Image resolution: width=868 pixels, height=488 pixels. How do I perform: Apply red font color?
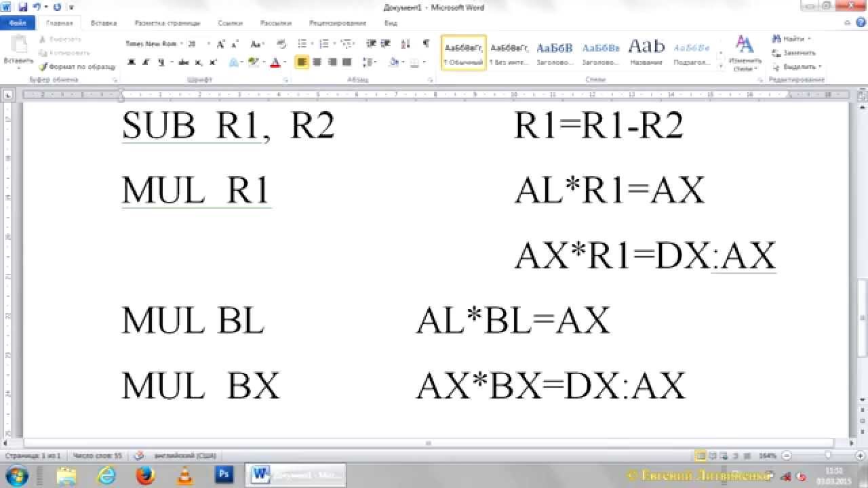(275, 62)
